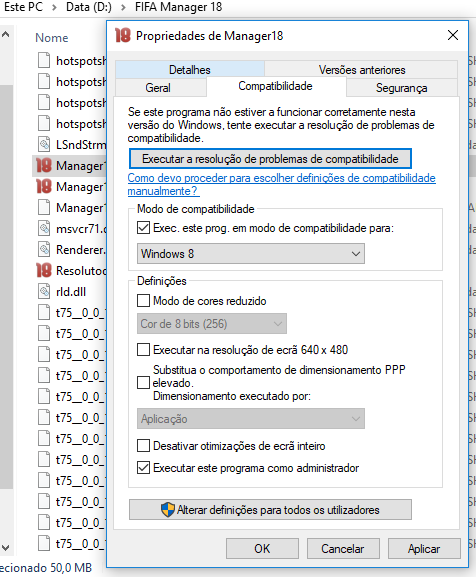Enable Executar na resolução 640 x 480
Screen dimensions: 476x577
pos(143,349)
